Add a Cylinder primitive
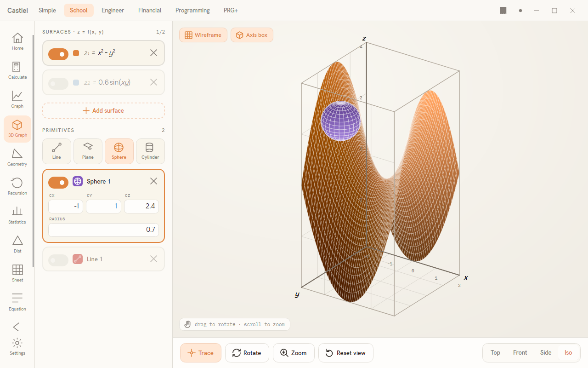Image resolution: width=588 pixels, height=368 pixels. click(150, 151)
